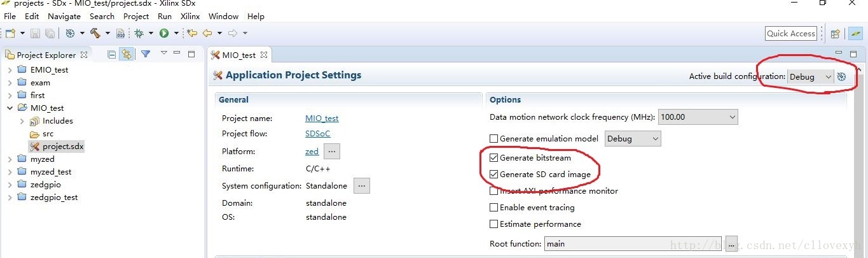
Task: Click the New project wizard icon
Action: click(x=10, y=33)
